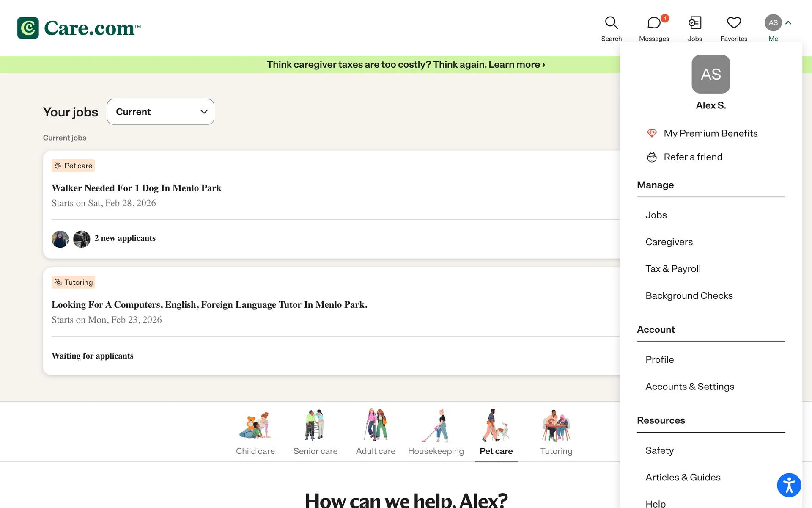The height and width of the screenshot is (508, 812).
Task: Open the Current jobs filter dropdown
Action: [x=160, y=112]
